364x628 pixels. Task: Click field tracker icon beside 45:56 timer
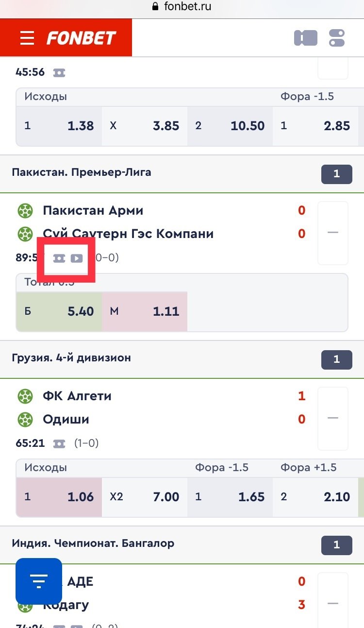click(x=59, y=72)
